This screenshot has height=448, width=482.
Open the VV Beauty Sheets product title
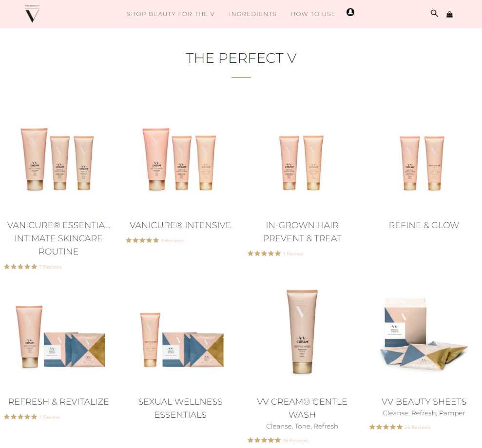[424, 402]
